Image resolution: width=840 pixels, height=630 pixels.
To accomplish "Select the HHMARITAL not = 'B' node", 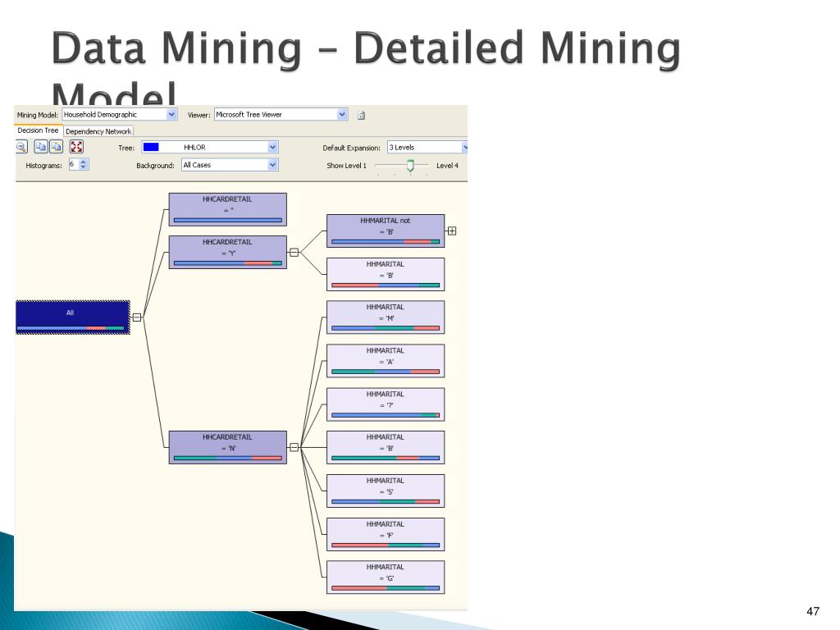I will click(x=386, y=231).
